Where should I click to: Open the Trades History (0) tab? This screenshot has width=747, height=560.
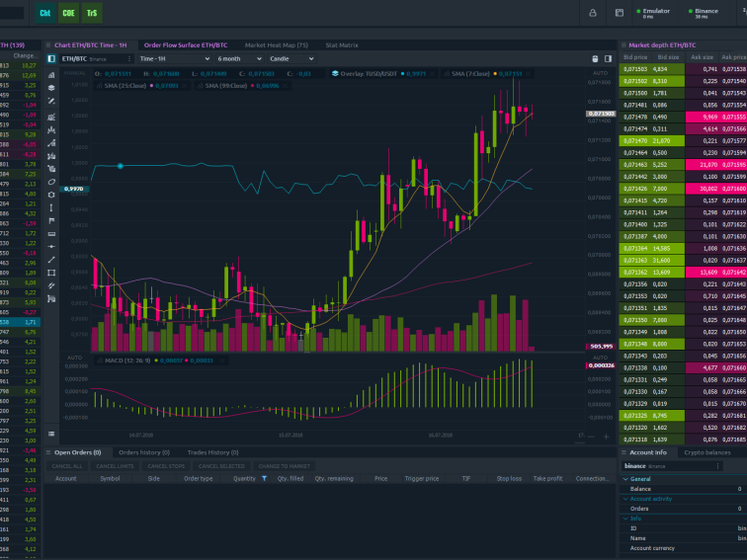(213, 452)
